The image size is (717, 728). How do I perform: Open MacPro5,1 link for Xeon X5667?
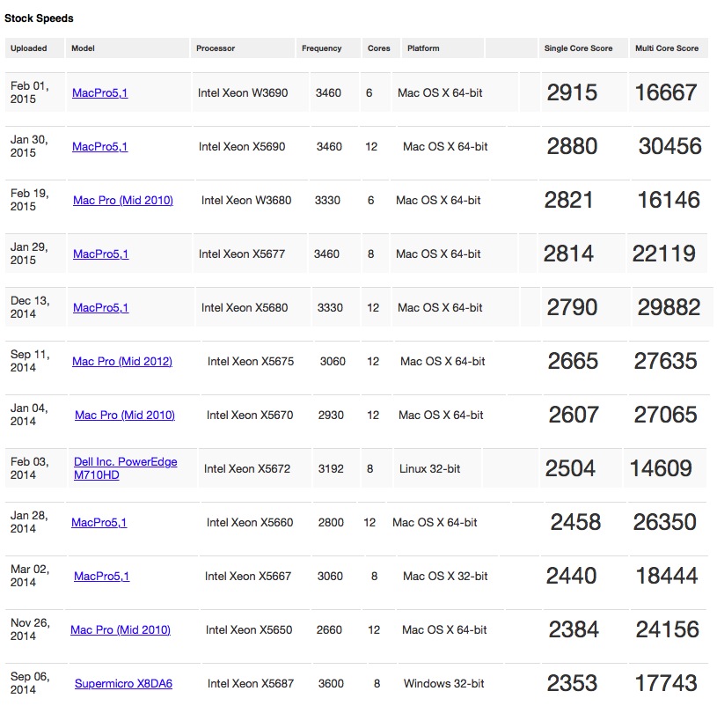[x=102, y=577]
